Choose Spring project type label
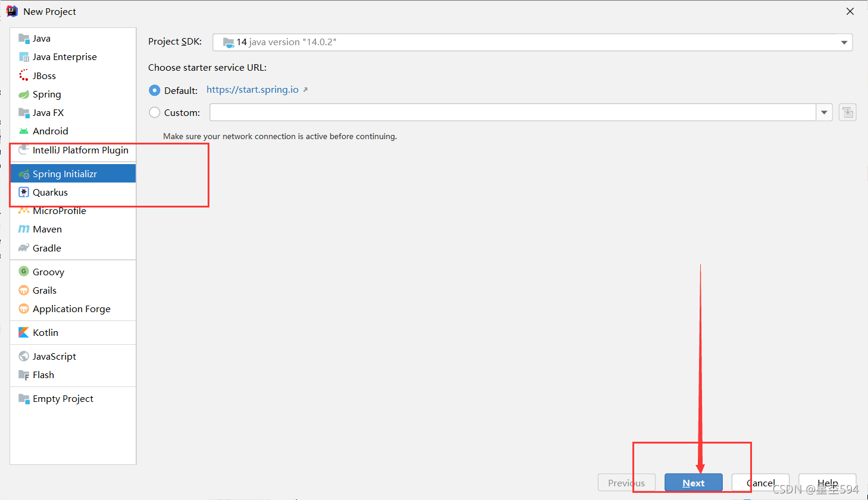 (47, 95)
